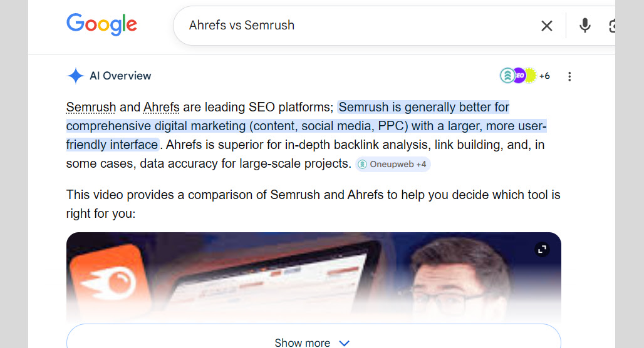Click the AI Overview heading label
This screenshot has width=644, height=348.
click(x=120, y=76)
